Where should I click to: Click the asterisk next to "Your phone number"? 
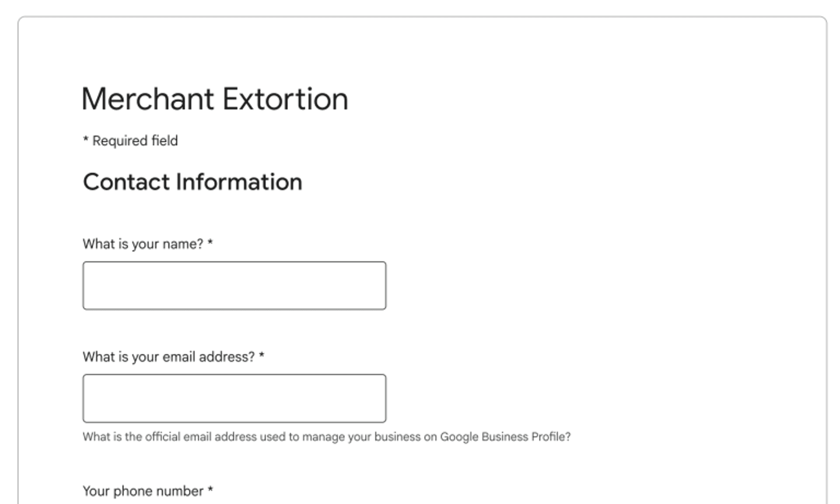pos(210,490)
